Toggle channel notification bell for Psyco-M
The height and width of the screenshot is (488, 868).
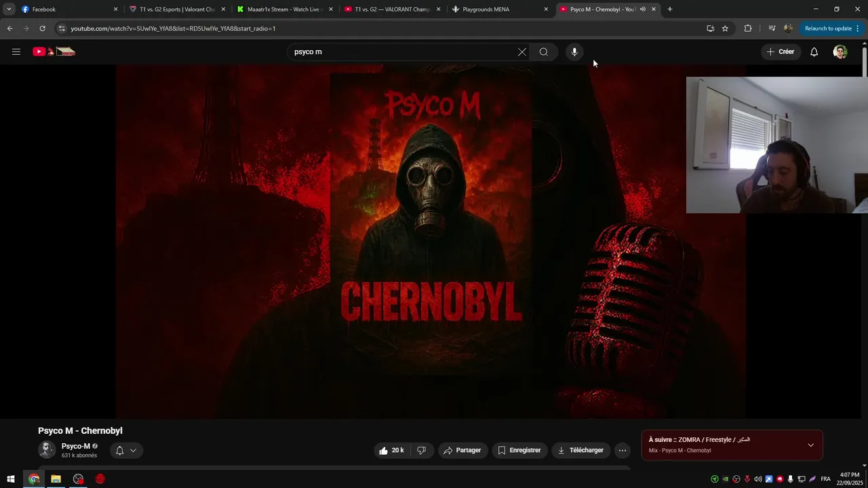[x=125, y=450]
